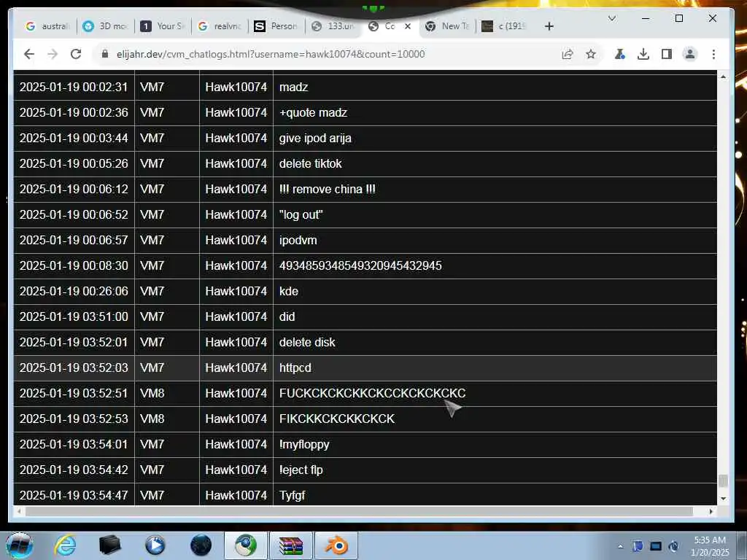Open the Chrome labs flask icon

[x=619, y=54]
